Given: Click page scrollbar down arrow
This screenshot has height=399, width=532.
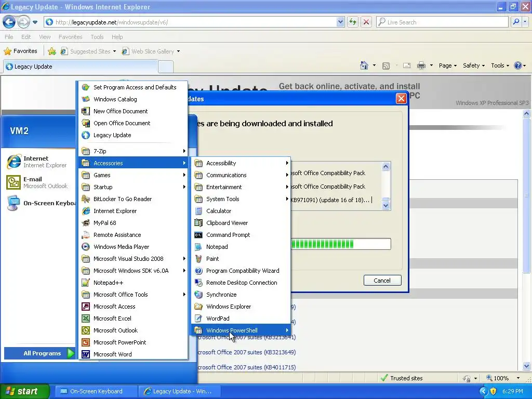Looking at the screenshot, I should pyautogui.click(x=527, y=366).
